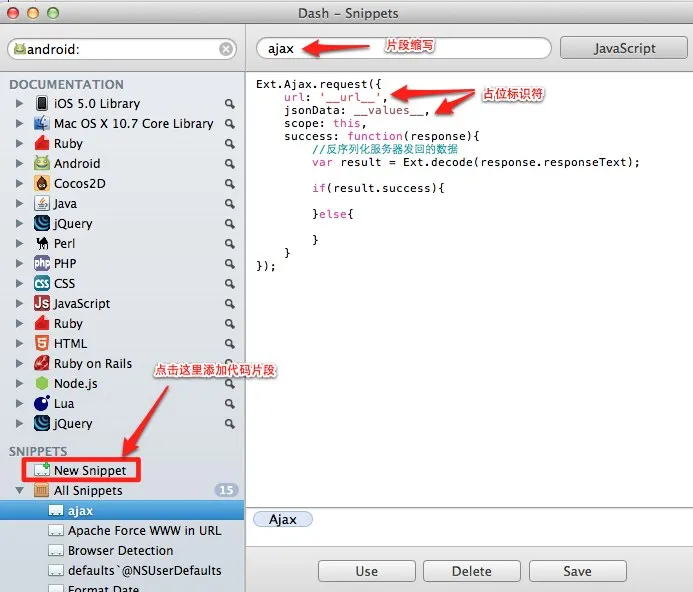
Task: Search within Java docset magnifier
Action: coord(229,204)
